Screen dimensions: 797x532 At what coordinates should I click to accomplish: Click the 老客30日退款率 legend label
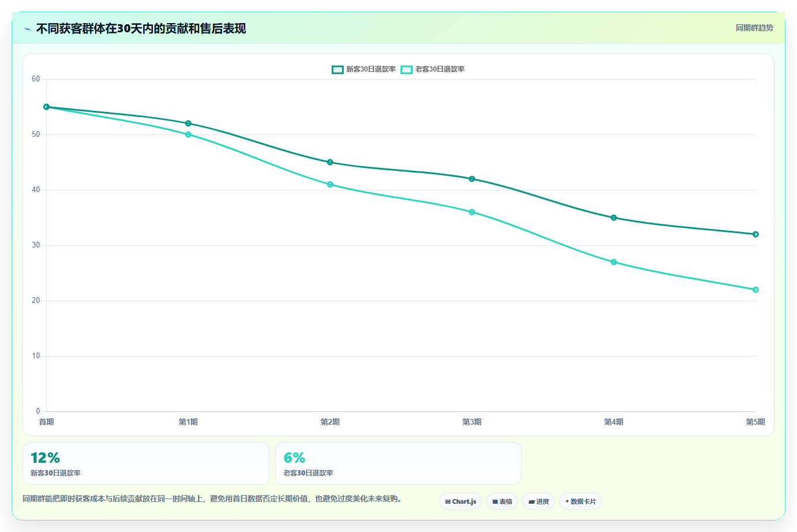(440, 69)
